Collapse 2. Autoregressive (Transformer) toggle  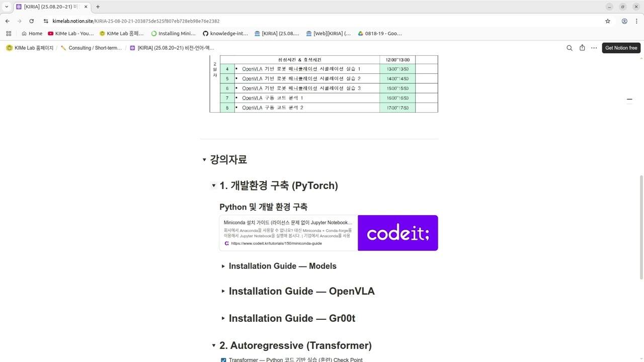[x=213, y=345]
